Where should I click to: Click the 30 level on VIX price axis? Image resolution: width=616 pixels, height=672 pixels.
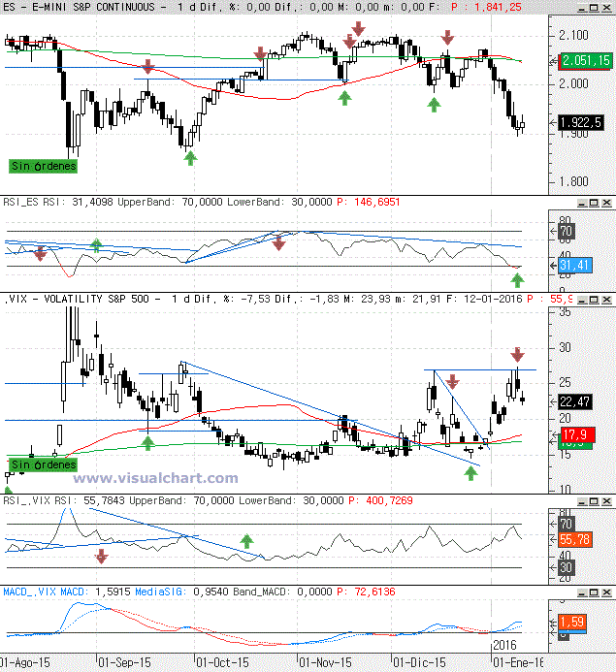point(566,347)
